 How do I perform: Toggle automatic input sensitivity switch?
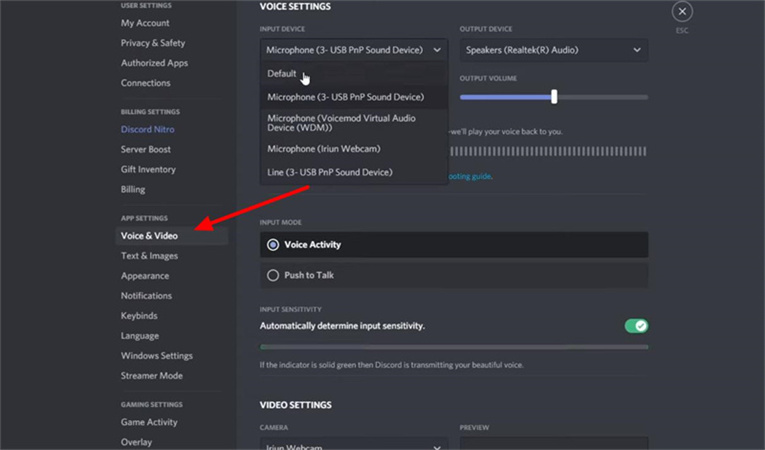pos(636,326)
